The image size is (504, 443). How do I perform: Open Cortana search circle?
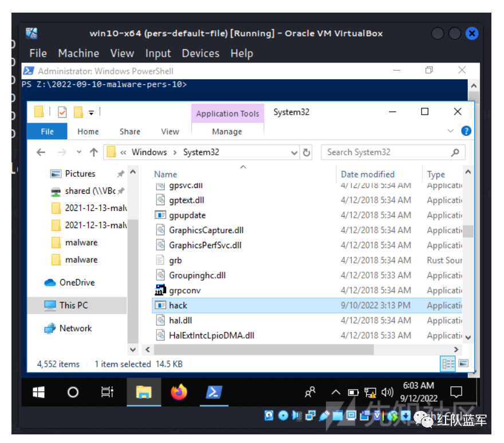[x=73, y=392]
